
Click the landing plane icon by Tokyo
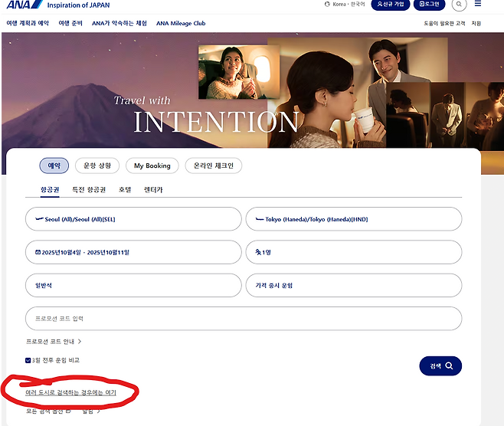260,219
